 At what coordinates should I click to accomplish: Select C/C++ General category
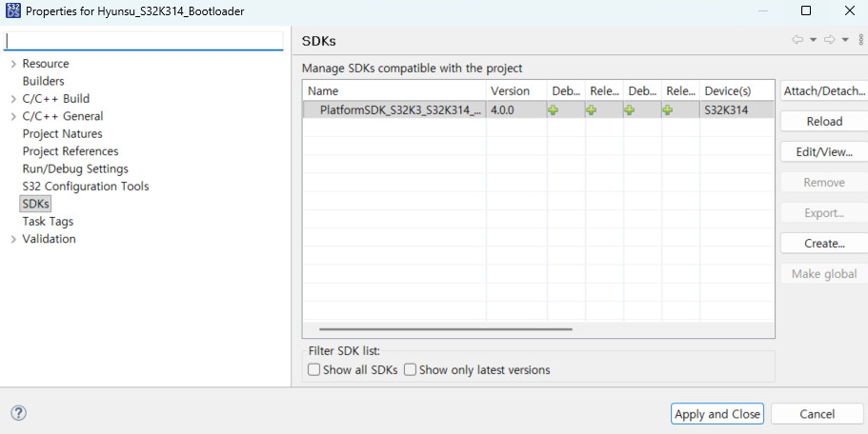[63, 116]
